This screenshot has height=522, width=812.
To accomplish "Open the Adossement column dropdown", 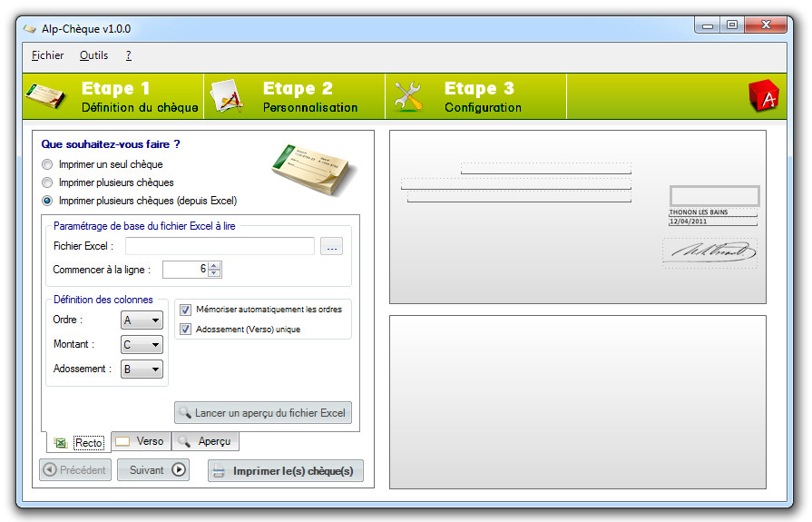I will click(x=142, y=369).
